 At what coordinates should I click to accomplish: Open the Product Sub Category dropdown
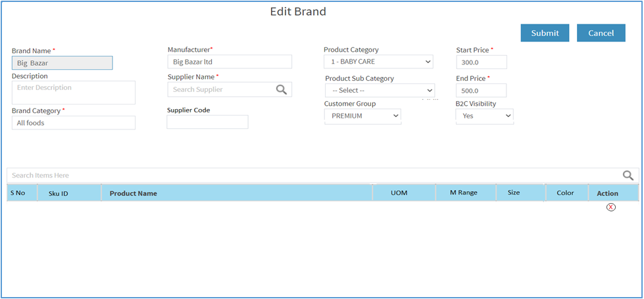pyautogui.click(x=380, y=90)
